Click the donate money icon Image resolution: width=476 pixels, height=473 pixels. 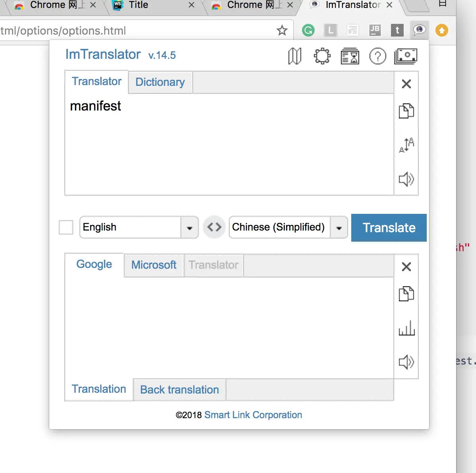[x=406, y=56]
